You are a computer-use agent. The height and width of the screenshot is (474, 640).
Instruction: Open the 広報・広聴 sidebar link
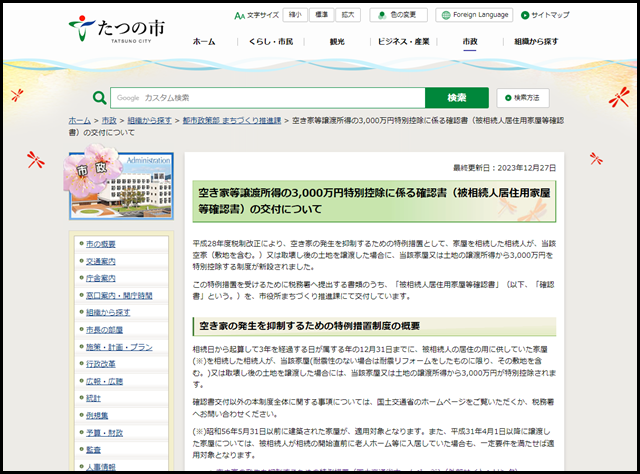click(x=104, y=381)
